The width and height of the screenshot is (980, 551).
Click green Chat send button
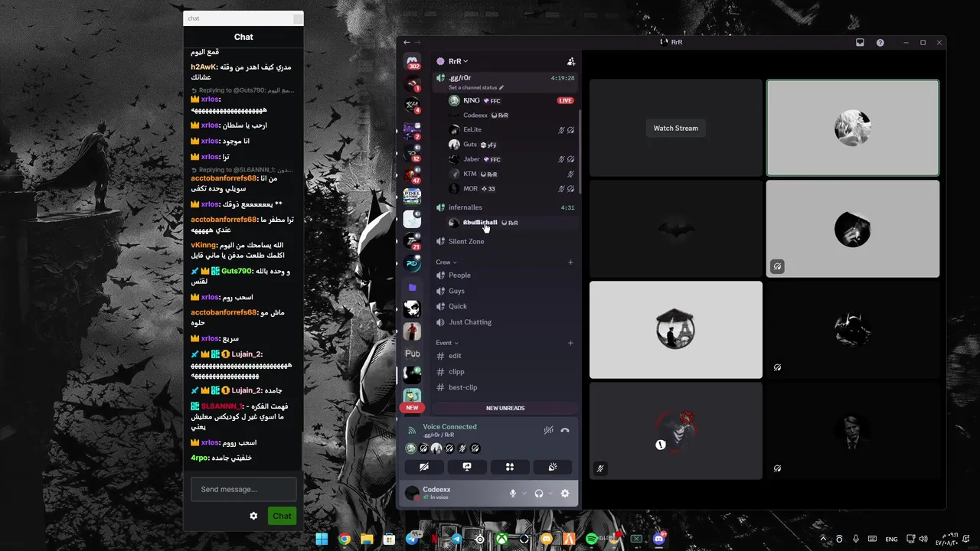coord(282,516)
